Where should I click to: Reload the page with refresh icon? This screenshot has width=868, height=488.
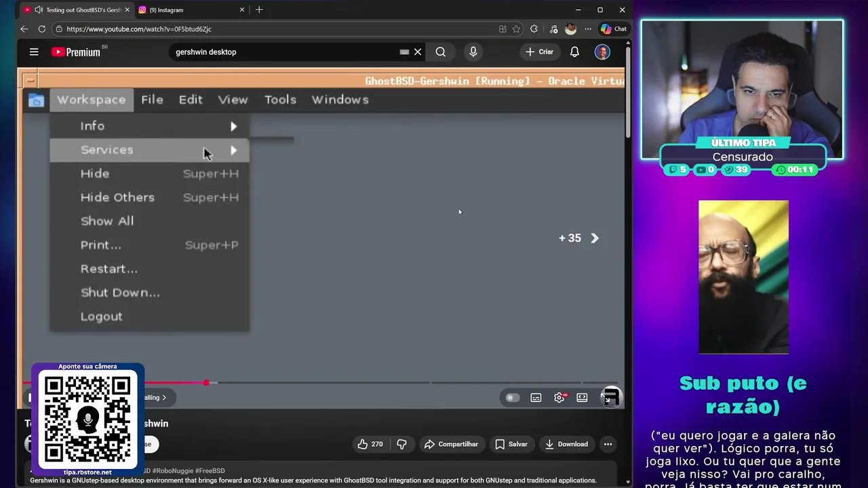42,29
